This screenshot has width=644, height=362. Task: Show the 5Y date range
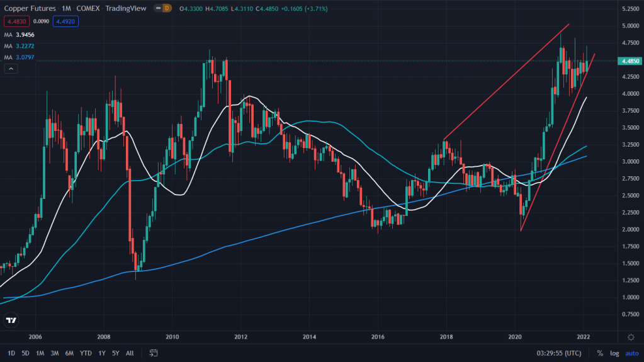116,353
